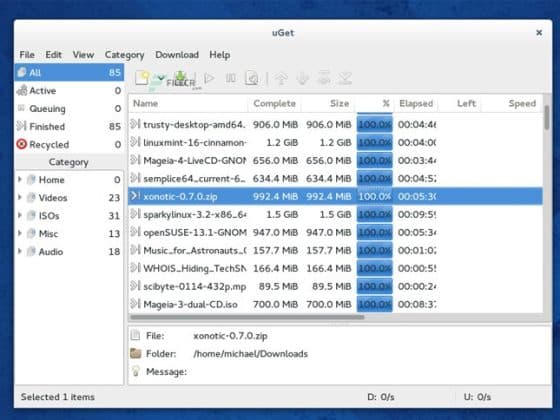Viewport: 560px width, 420px height.
Task: Open the Category menu
Action: 124,55
